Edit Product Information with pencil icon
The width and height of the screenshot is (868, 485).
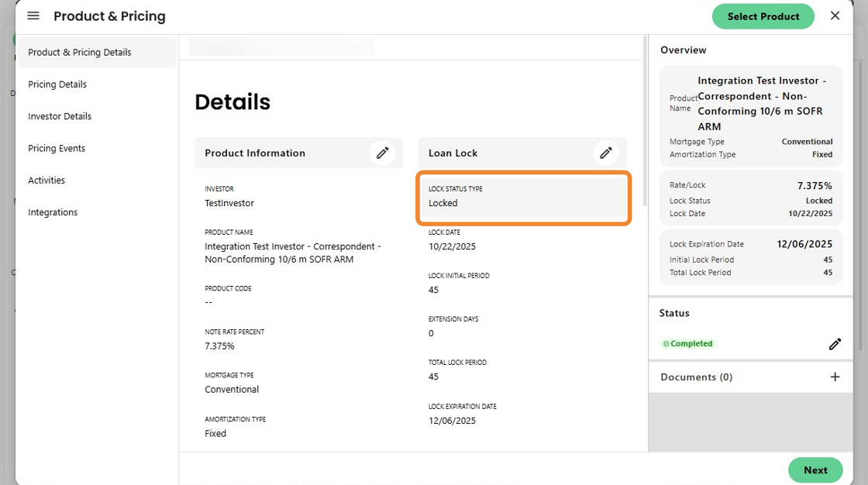(x=382, y=153)
